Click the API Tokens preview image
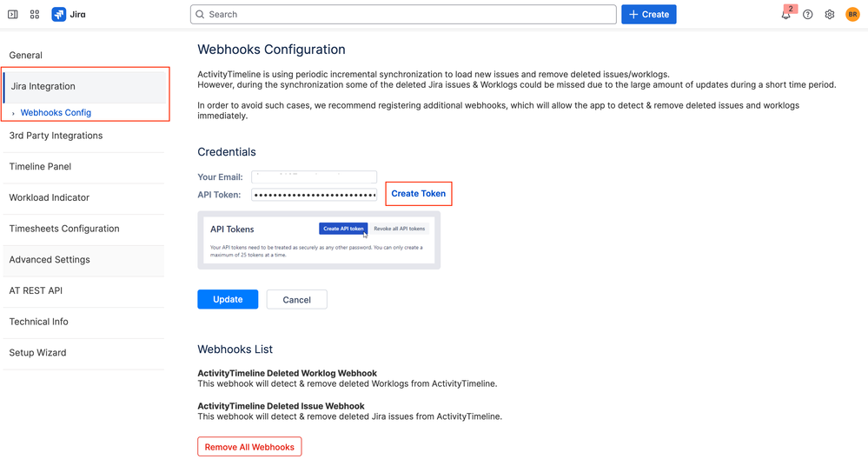This screenshot has height=466, width=868. (x=319, y=241)
